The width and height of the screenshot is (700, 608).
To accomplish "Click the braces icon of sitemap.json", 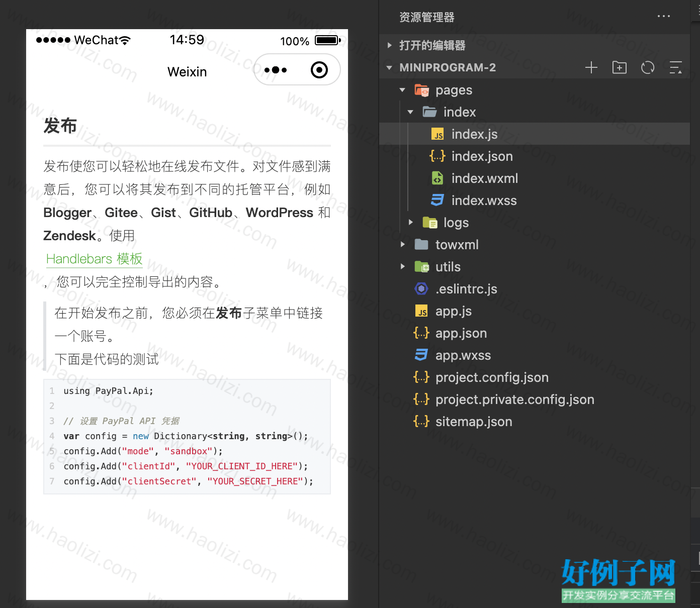I will [x=421, y=421].
